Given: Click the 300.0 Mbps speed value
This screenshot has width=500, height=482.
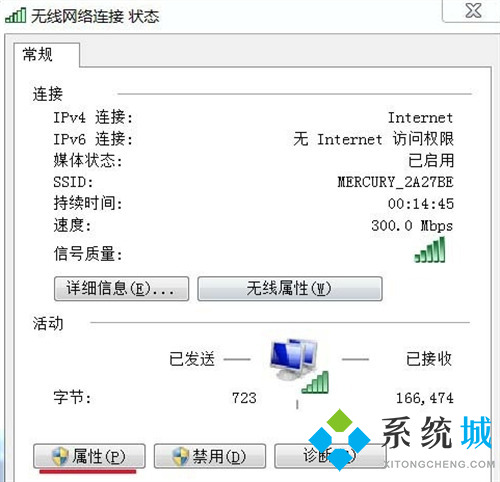Looking at the screenshot, I should coord(412,226).
